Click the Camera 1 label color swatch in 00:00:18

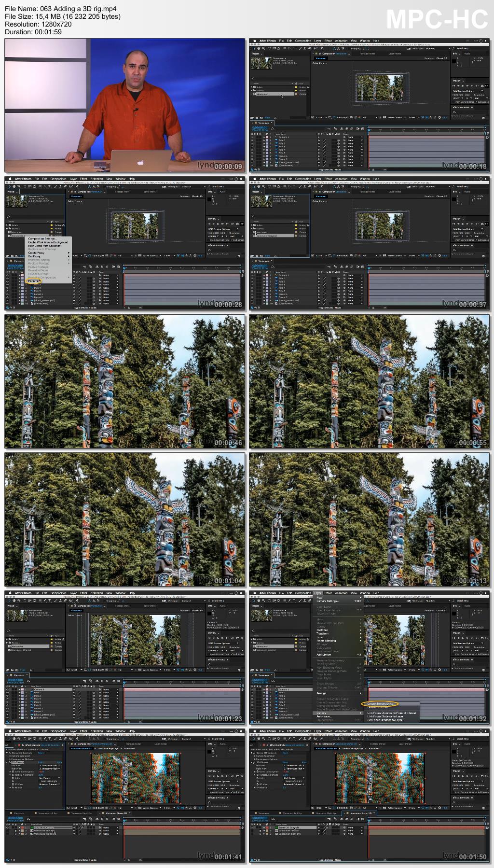(267, 137)
